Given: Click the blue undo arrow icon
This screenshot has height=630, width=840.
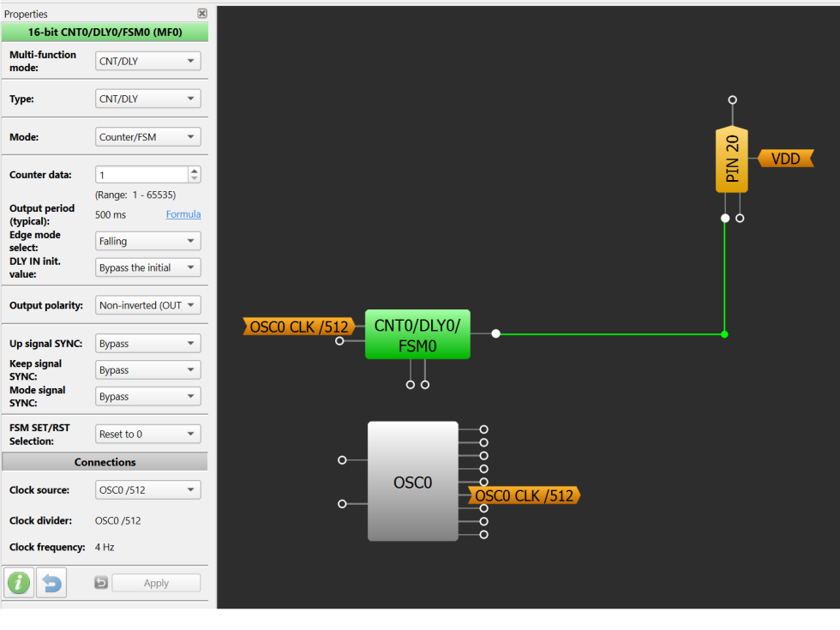Looking at the screenshot, I should coord(51,582).
